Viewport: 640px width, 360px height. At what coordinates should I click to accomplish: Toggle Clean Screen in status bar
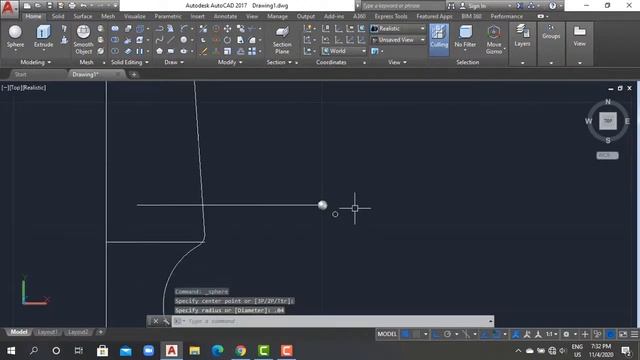[x=623, y=334]
